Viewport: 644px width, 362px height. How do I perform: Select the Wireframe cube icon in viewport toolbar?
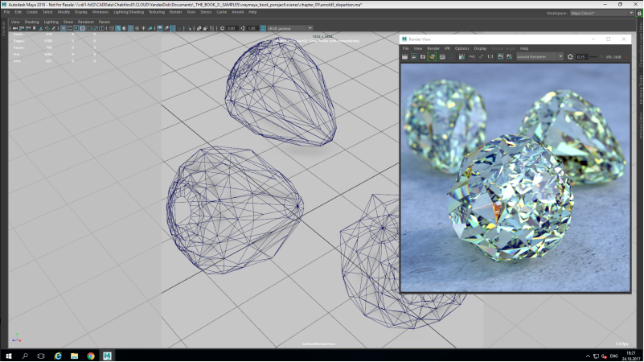click(112, 28)
